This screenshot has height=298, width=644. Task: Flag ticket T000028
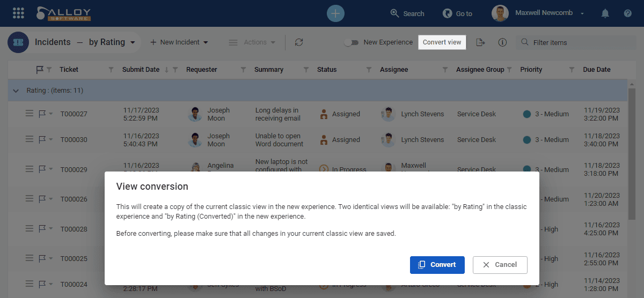[x=42, y=229]
